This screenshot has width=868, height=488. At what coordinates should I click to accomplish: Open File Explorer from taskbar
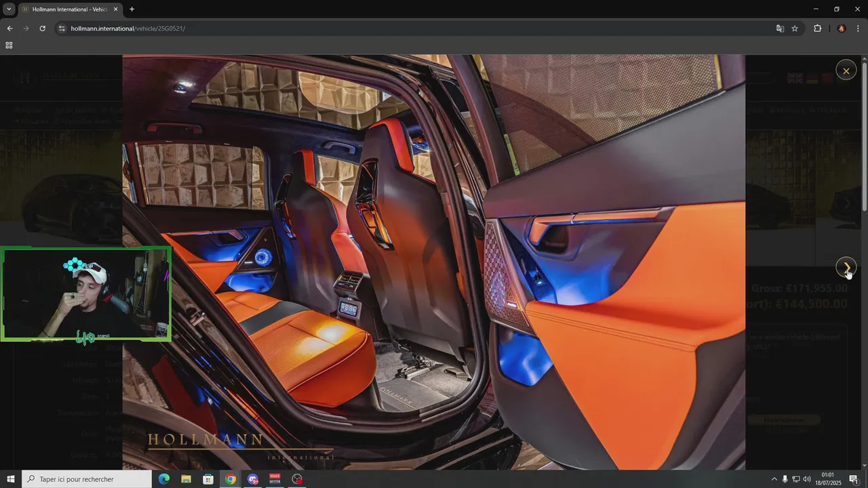tap(186, 479)
